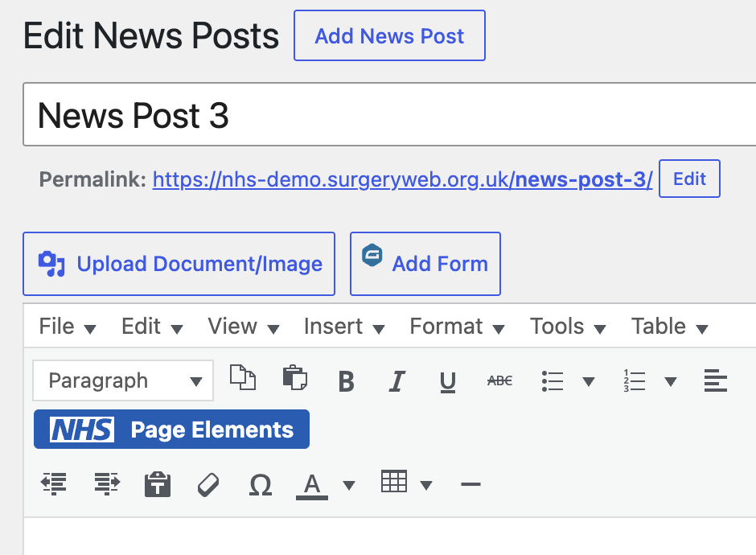Click the Edit News Posts heading
The height and width of the screenshot is (555, 756).
(151, 35)
